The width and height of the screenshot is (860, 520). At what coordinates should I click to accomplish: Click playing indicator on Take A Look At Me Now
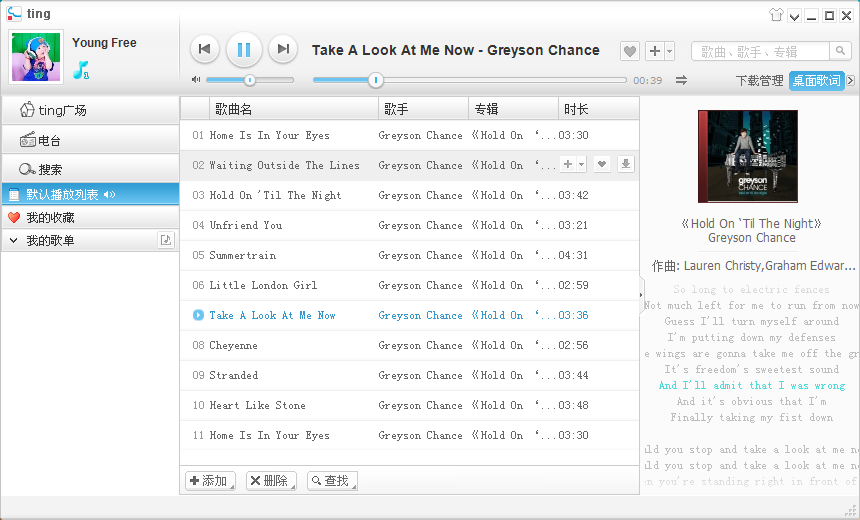click(198, 315)
